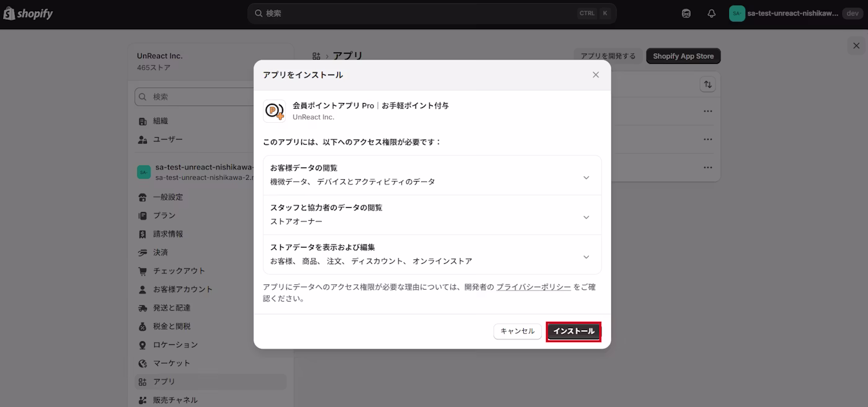
Task: Click the UnReact Inc. organization header
Action: (x=210, y=61)
